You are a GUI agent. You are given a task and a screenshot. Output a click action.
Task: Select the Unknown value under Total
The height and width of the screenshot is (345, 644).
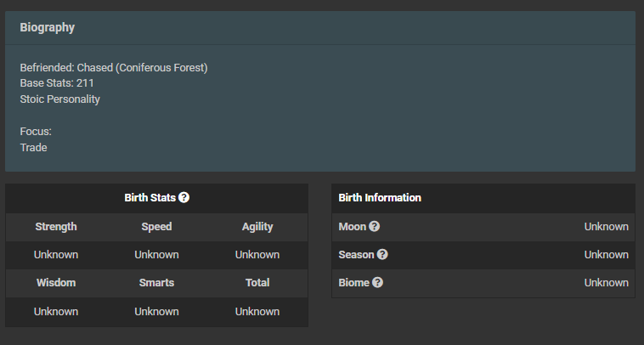click(x=257, y=311)
